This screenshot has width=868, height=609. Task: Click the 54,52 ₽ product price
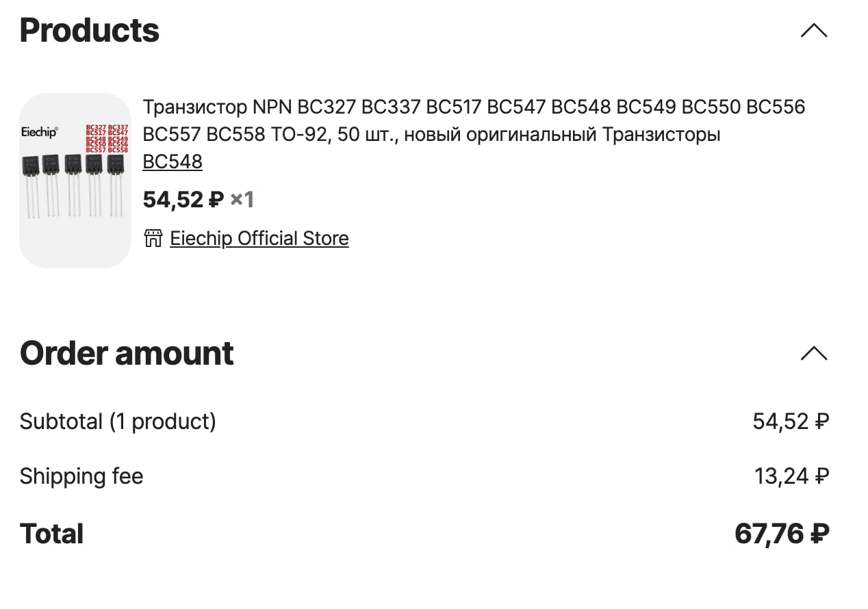coord(183,200)
